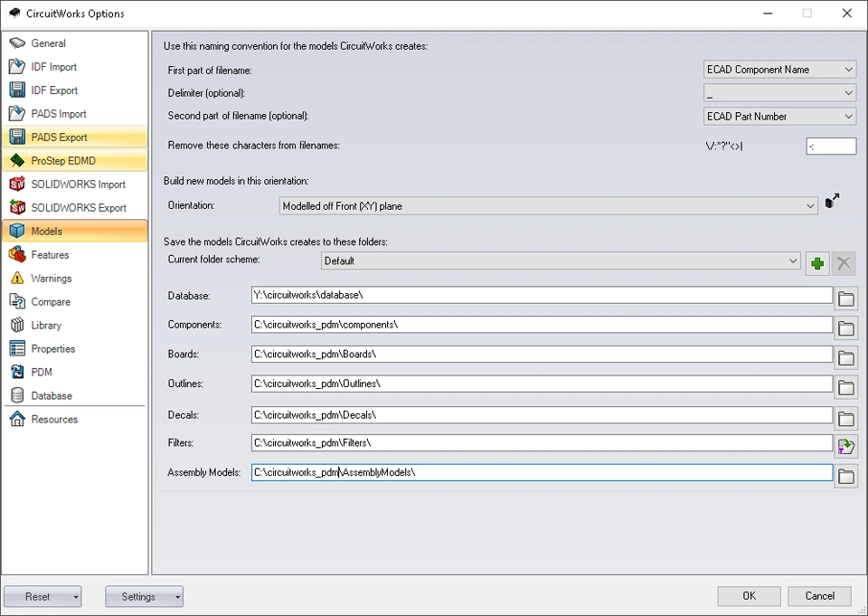Screen dimensions: 868x616
Task: Click the Filters folder browse icon
Action: (x=846, y=446)
